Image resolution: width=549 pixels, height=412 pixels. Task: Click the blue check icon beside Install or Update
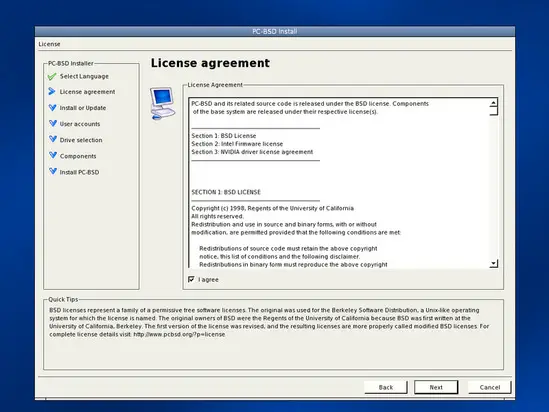click(x=53, y=108)
